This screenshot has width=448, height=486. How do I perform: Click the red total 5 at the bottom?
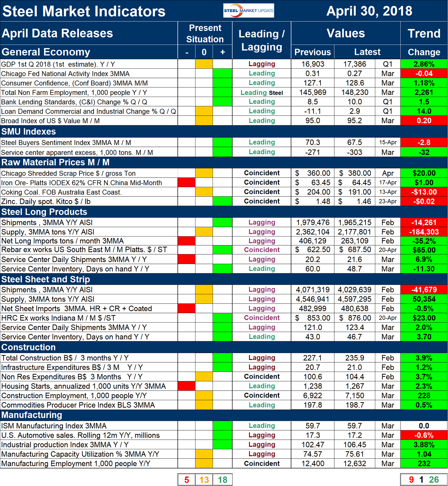(x=186, y=480)
